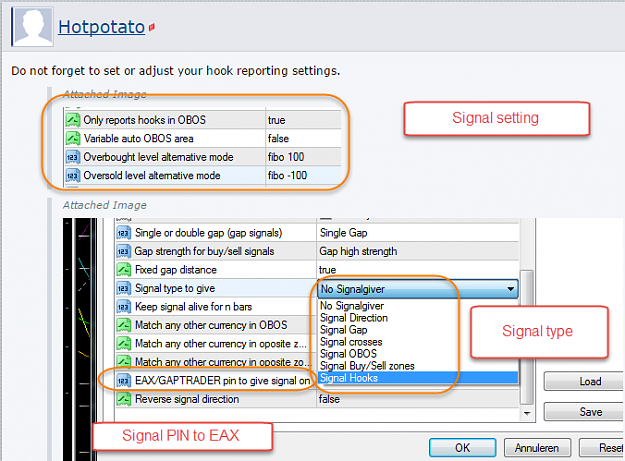Click icon of Fixed gap distance row

[124, 270]
